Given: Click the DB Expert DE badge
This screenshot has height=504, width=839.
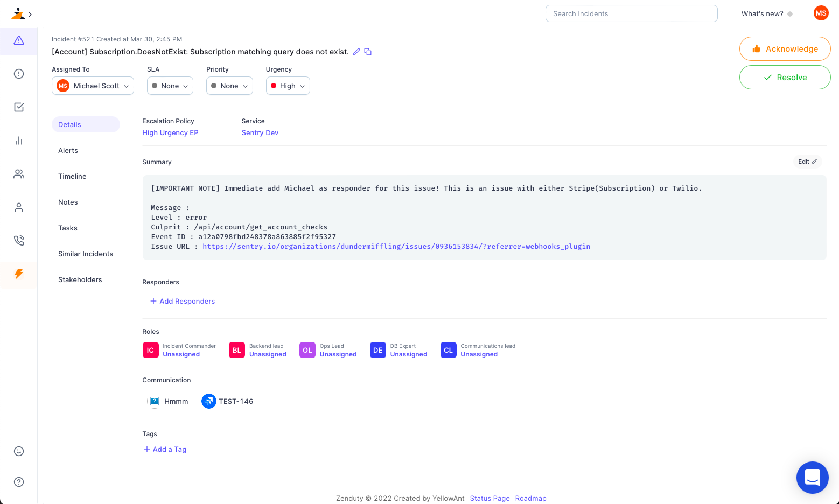Looking at the screenshot, I should tap(378, 350).
